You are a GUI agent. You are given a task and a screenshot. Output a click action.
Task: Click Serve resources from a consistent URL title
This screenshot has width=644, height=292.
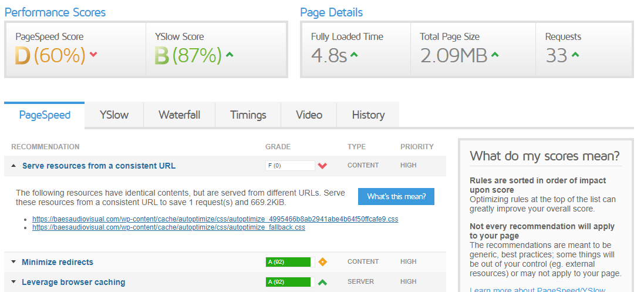pos(99,166)
